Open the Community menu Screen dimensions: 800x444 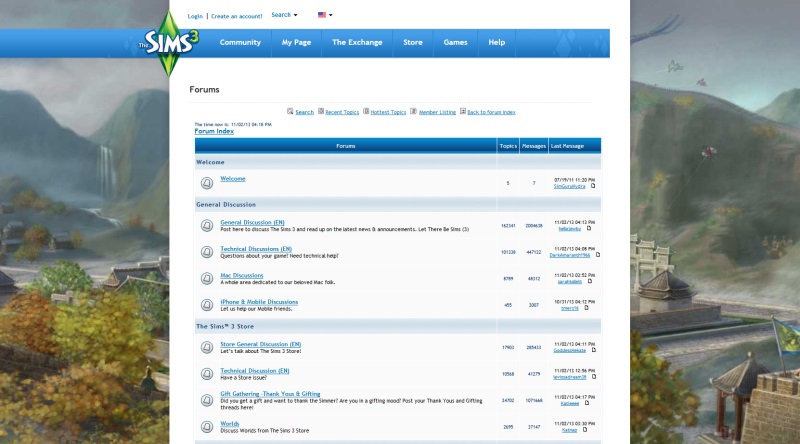pyautogui.click(x=240, y=42)
